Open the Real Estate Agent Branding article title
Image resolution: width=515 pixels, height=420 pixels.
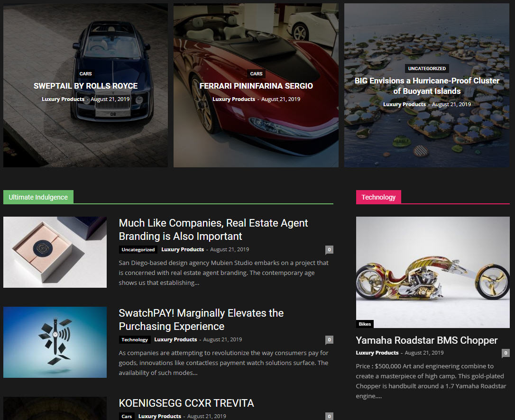click(x=213, y=229)
